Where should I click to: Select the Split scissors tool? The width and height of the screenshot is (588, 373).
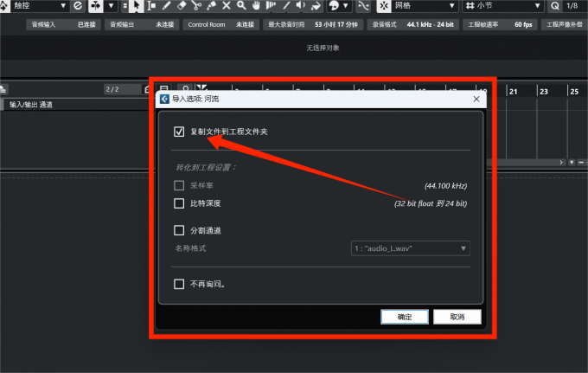(196, 6)
